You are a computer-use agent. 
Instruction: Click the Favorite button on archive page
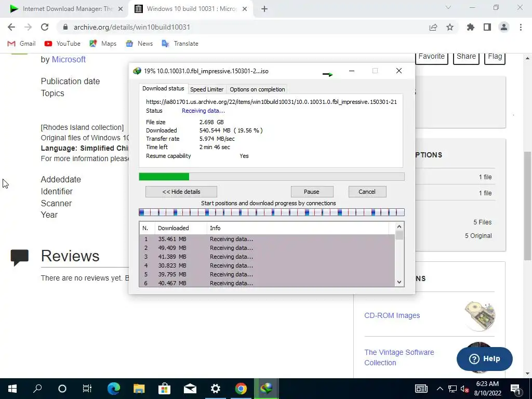click(x=432, y=57)
